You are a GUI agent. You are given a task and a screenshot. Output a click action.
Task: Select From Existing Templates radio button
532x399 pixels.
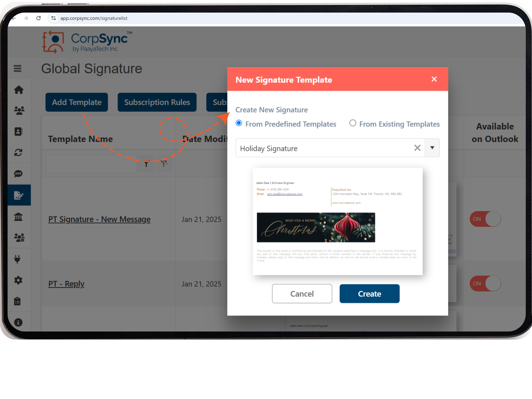[352, 124]
